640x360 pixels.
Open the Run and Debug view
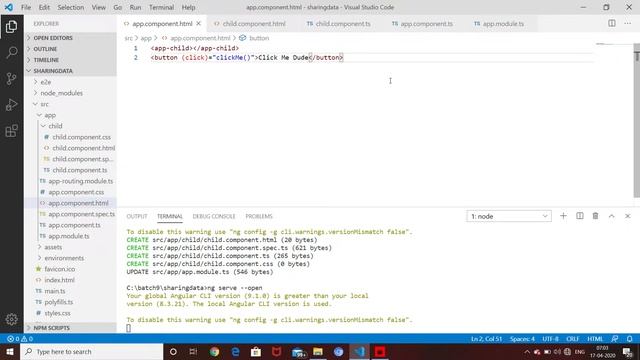(x=11, y=104)
